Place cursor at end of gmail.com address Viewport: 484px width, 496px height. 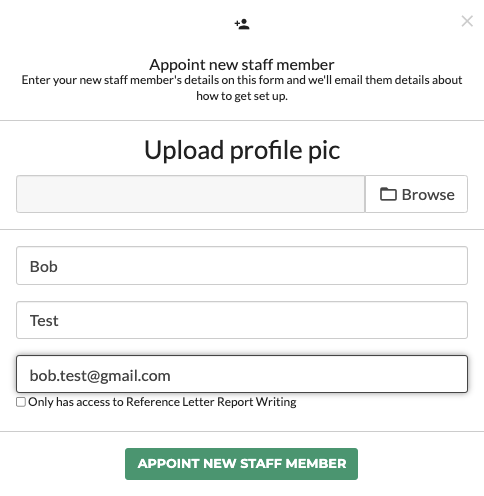click(171, 376)
